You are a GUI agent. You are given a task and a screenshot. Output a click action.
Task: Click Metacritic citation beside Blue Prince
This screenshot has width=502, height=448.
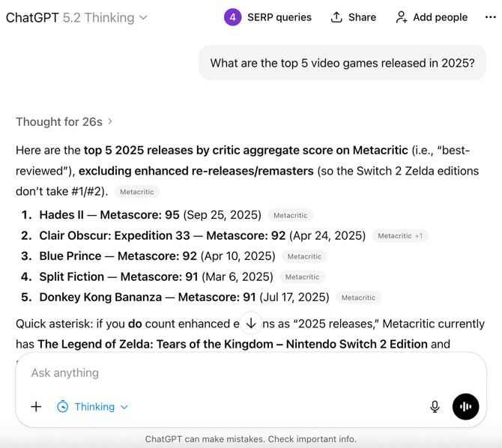click(304, 257)
